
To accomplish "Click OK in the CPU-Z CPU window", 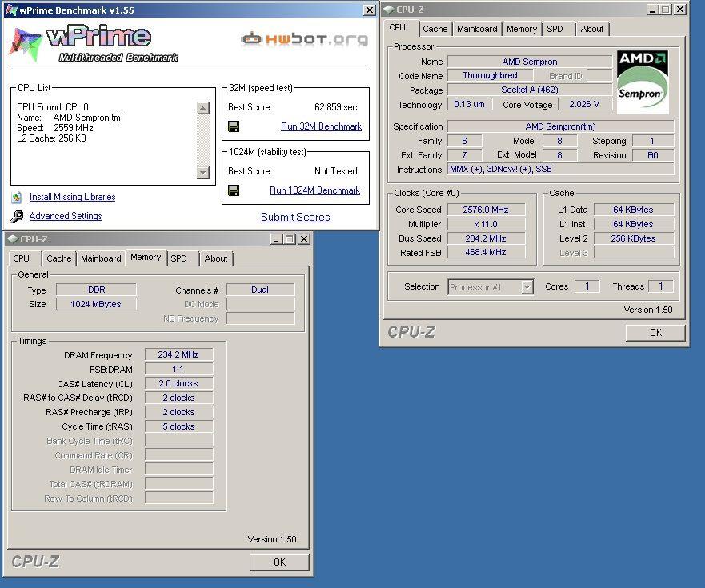I will point(655,333).
